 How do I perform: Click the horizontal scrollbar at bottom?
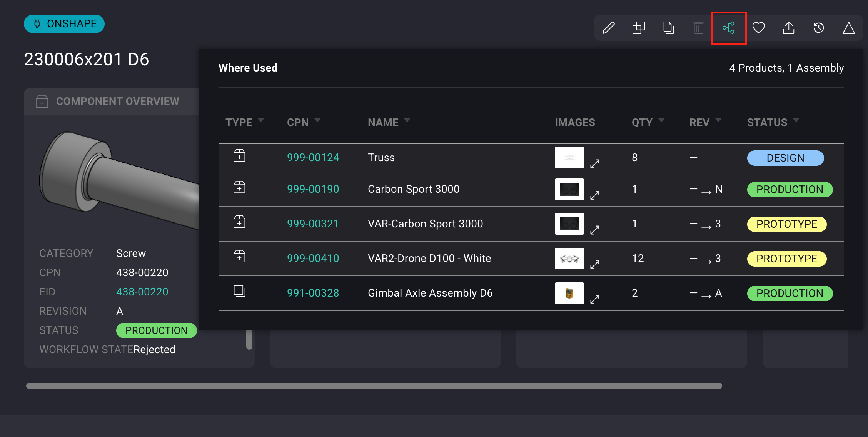374,386
